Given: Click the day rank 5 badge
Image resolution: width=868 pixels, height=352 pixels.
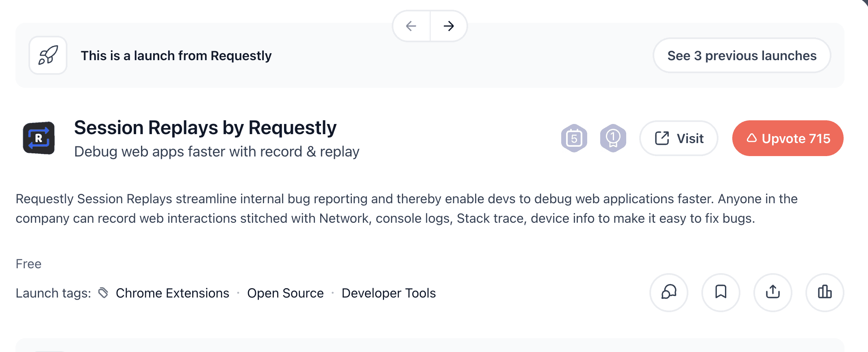Looking at the screenshot, I should click(x=574, y=138).
